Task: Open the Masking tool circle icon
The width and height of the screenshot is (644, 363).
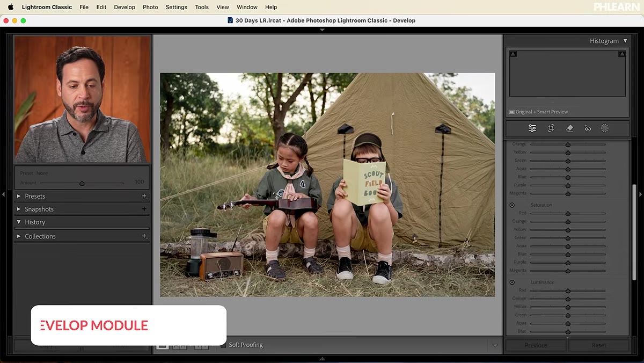Action: click(605, 128)
